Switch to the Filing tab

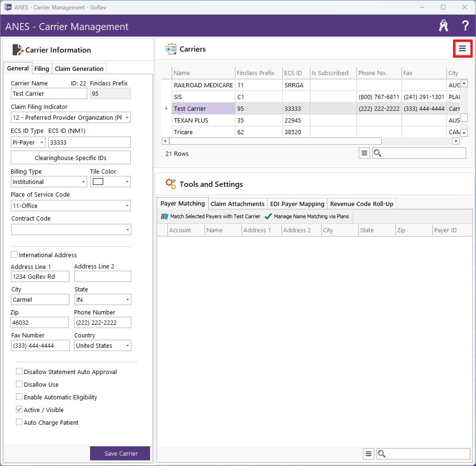pos(42,69)
